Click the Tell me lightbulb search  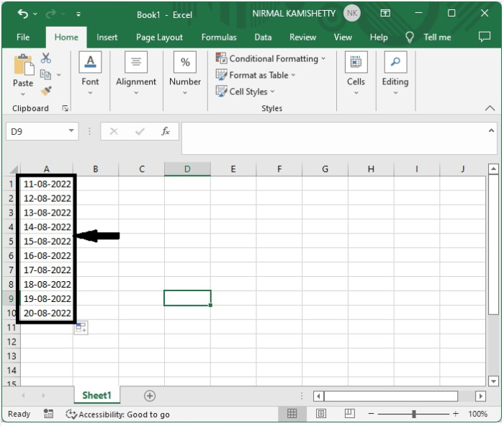tap(429, 37)
